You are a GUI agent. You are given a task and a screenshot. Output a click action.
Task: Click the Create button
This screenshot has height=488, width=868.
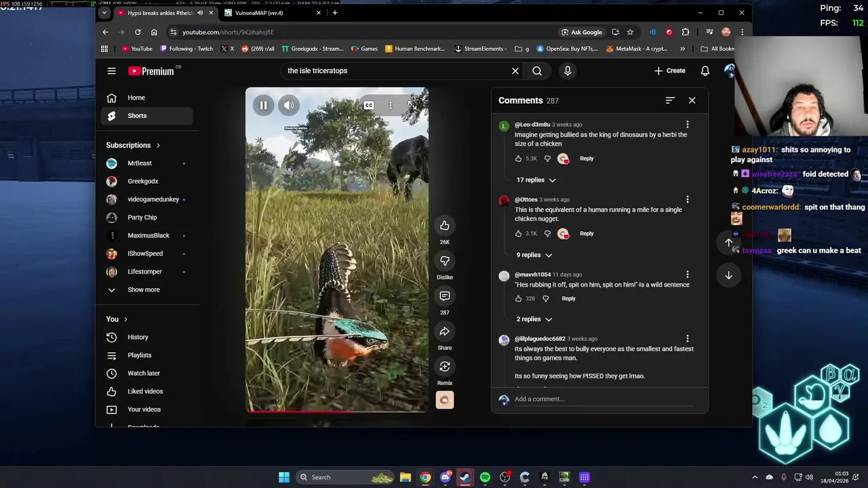coord(670,70)
